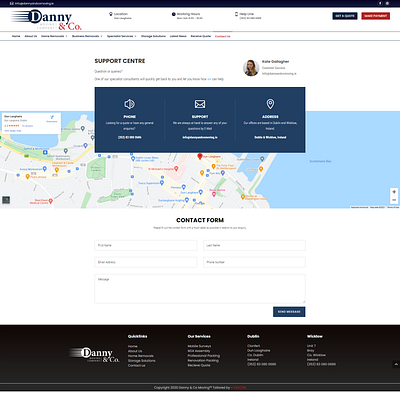Click the Support envelope icon in blue panel
This screenshot has width=400, height=393.
[200, 104]
